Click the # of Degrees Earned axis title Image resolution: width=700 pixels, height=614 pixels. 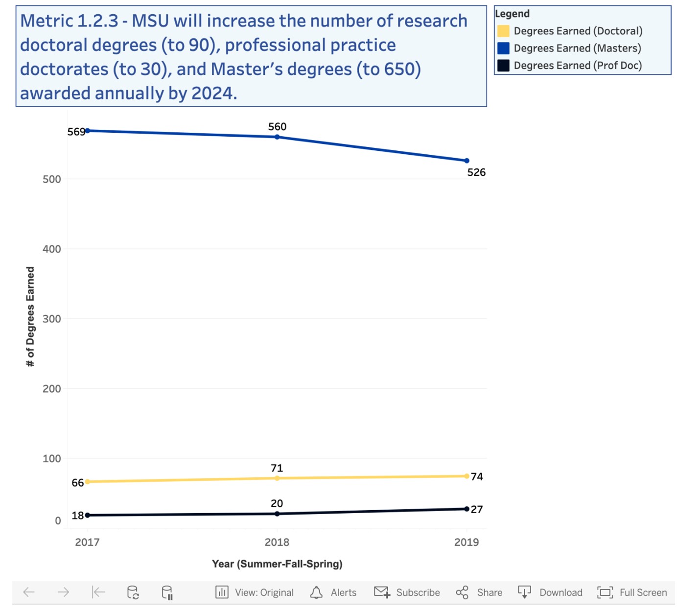point(30,316)
